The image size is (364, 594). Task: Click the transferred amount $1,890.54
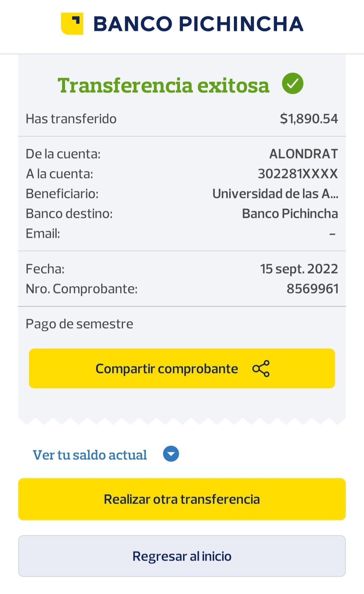(309, 119)
